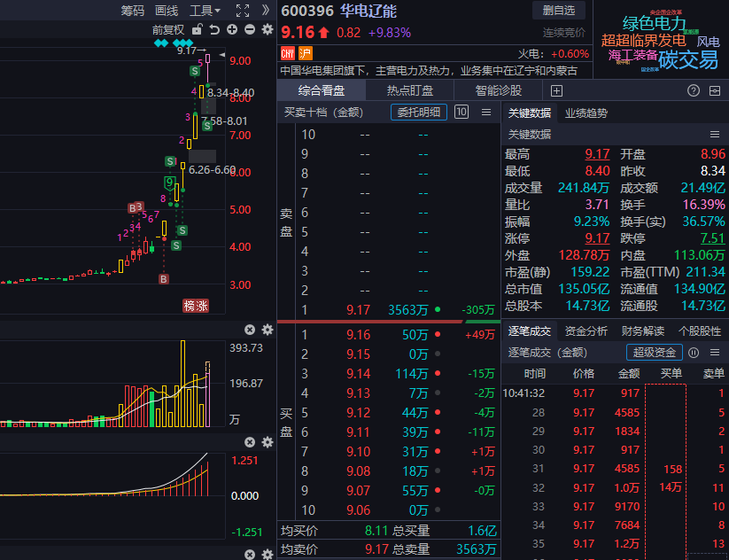Viewport: 729px width, 560px height.
Task: Enter fullscreen chart mode with expand-arrows icon
Action: point(243,11)
